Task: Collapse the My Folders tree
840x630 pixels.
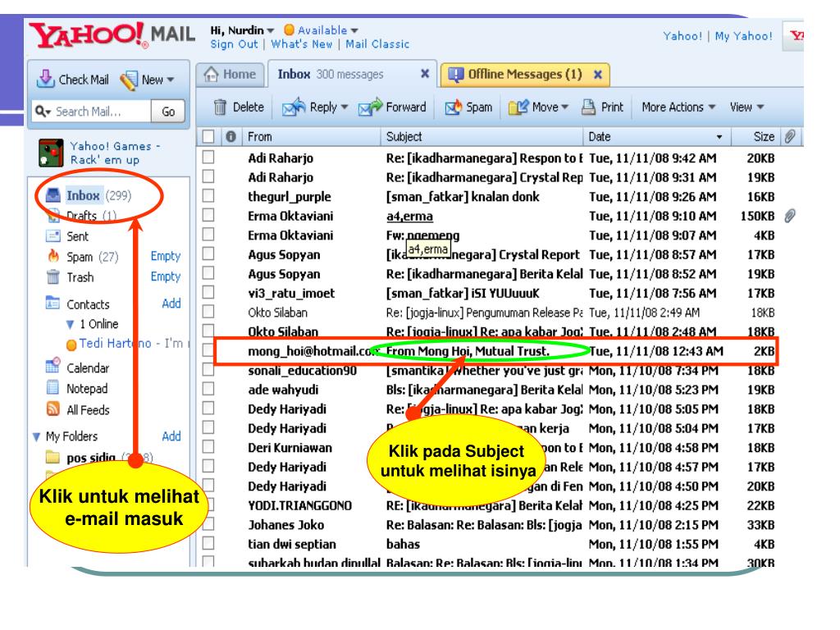Action: click(36, 436)
